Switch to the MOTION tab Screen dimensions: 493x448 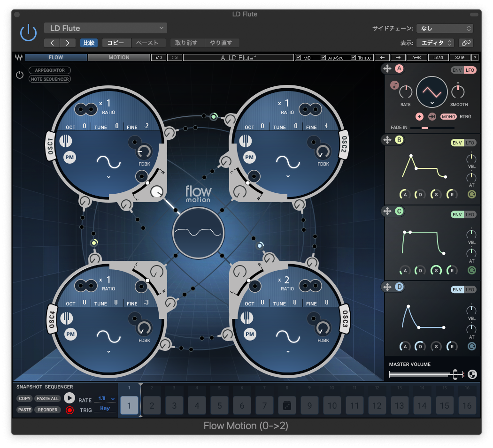tap(119, 58)
